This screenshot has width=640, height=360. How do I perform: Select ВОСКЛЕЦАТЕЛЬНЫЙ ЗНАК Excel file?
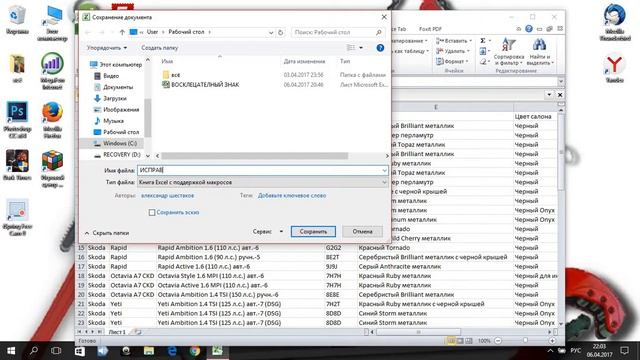click(200, 84)
